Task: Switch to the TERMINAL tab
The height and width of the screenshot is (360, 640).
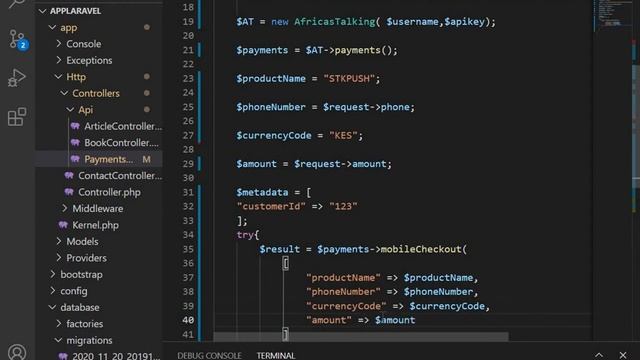Action: (x=276, y=356)
